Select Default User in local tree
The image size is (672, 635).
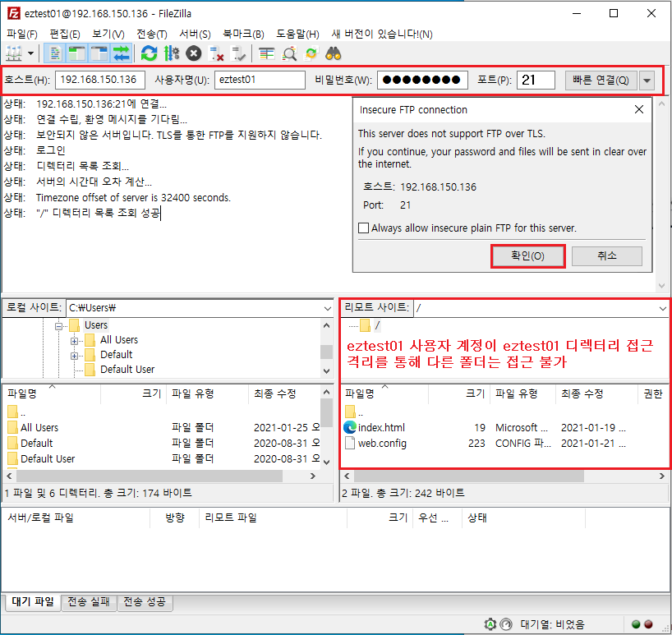tap(127, 370)
